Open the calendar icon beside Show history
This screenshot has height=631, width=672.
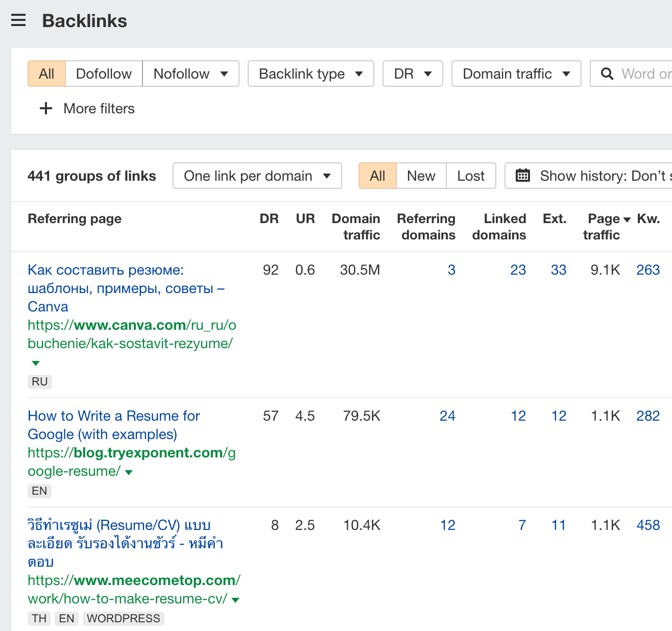523,175
